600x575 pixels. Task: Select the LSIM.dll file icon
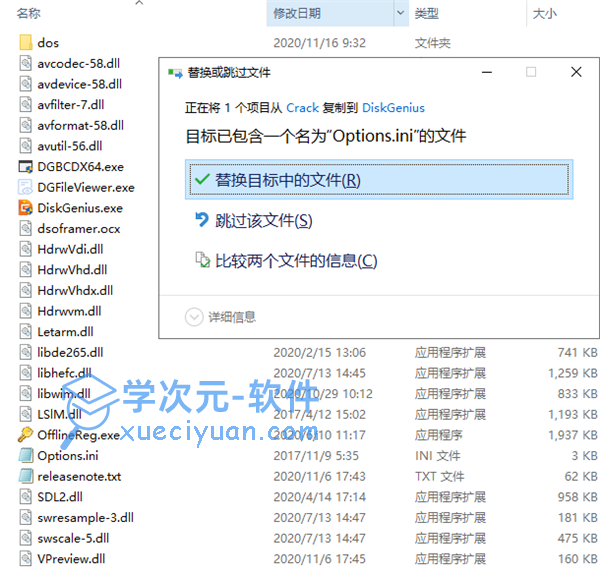point(26,414)
